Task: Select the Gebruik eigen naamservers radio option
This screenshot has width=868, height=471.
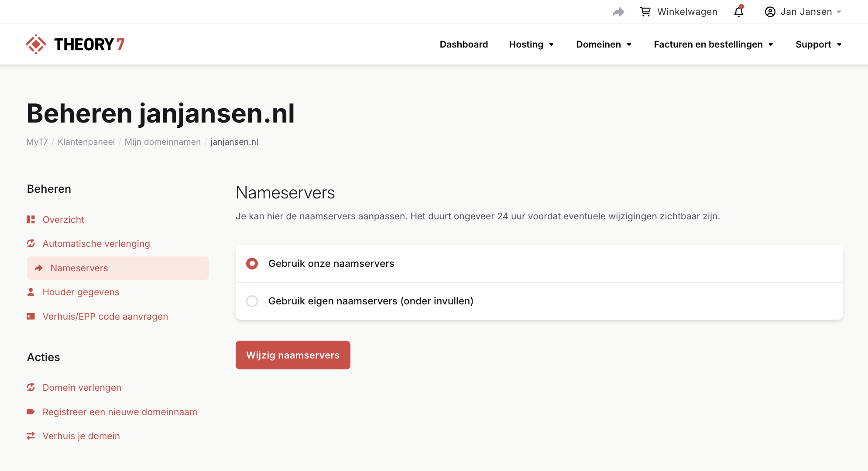Action: 252,301
